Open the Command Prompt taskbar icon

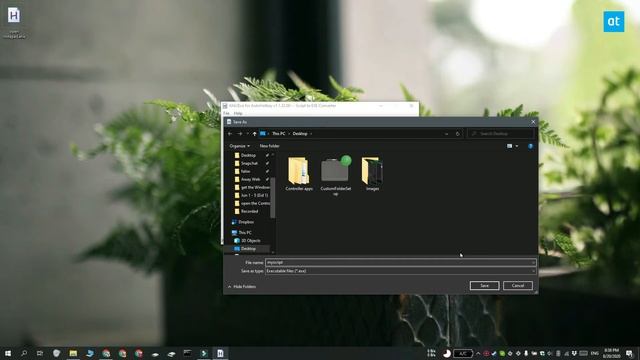187,353
